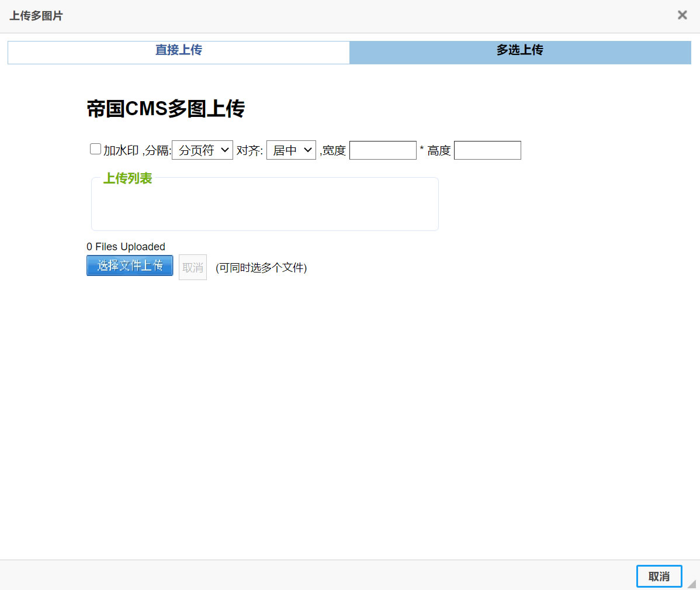This screenshot has height=590, width=700.
Task: Click the 帝国CMS多图上传 heading
Action: 166,109
